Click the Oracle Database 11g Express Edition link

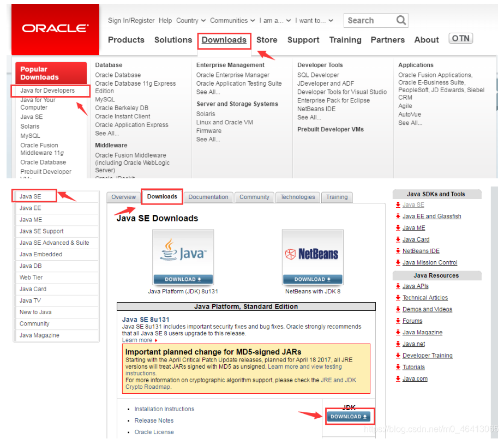click(135, 87)
